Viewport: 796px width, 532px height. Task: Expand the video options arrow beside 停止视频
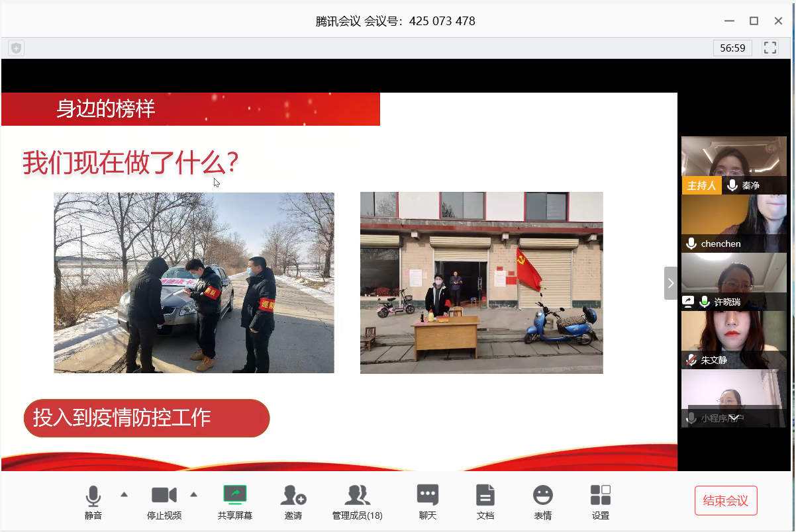194,494
